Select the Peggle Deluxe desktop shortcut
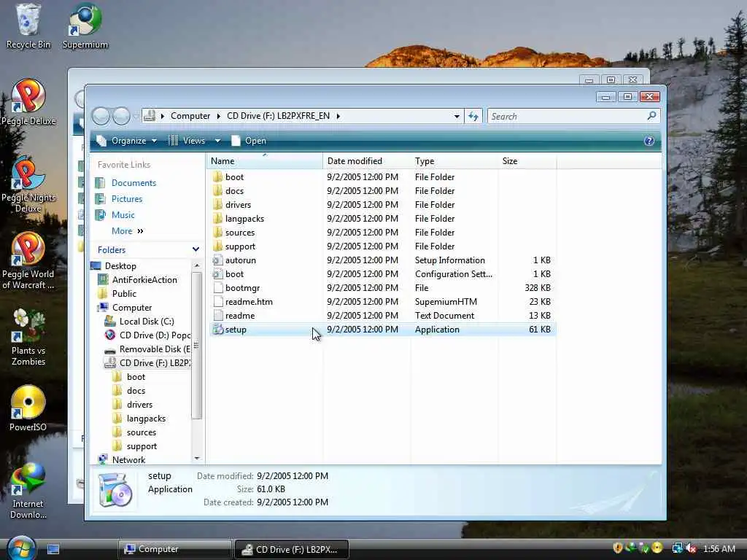Image resolution: width=747 pixels, height=560 pixels. (28, 102)
